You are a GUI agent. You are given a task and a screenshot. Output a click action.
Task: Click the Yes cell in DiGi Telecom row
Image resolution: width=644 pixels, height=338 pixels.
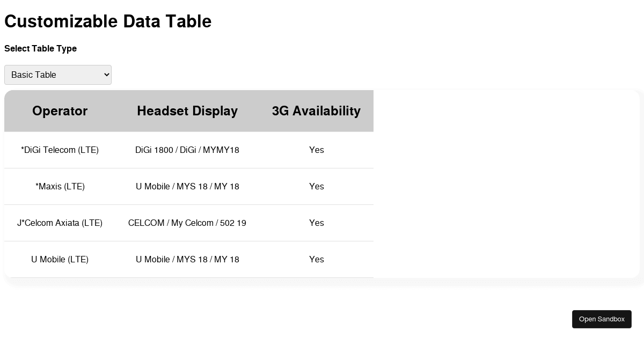317,150
